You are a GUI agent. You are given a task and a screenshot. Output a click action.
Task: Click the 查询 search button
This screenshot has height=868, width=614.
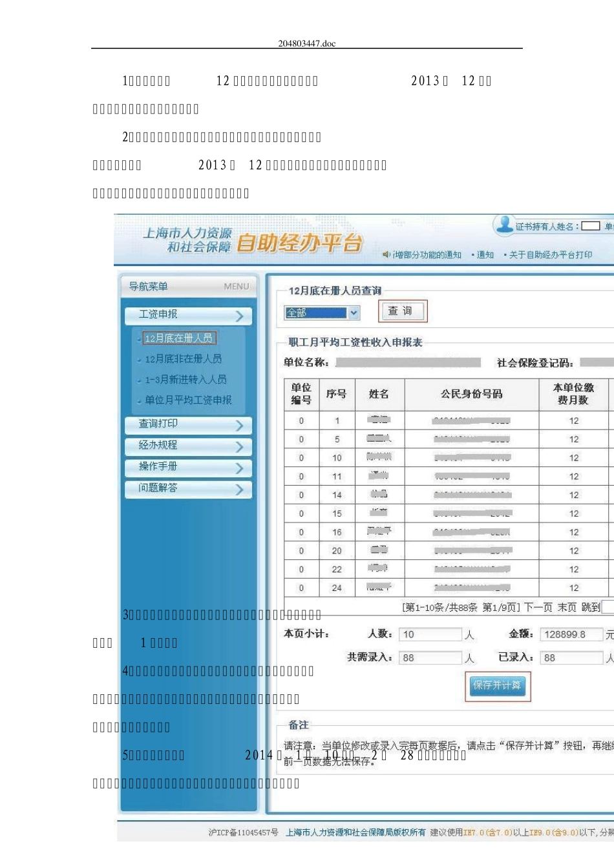(404, 311)
